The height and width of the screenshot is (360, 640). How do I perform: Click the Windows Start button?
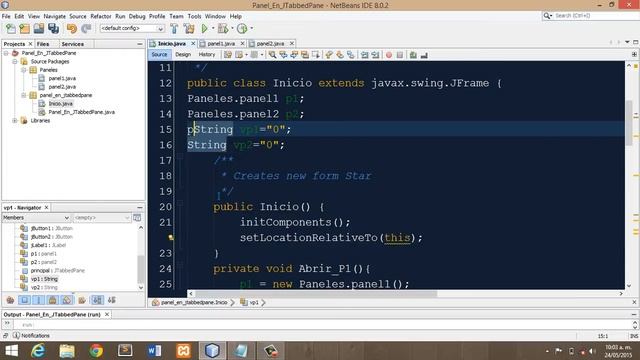tap(11, 351)
